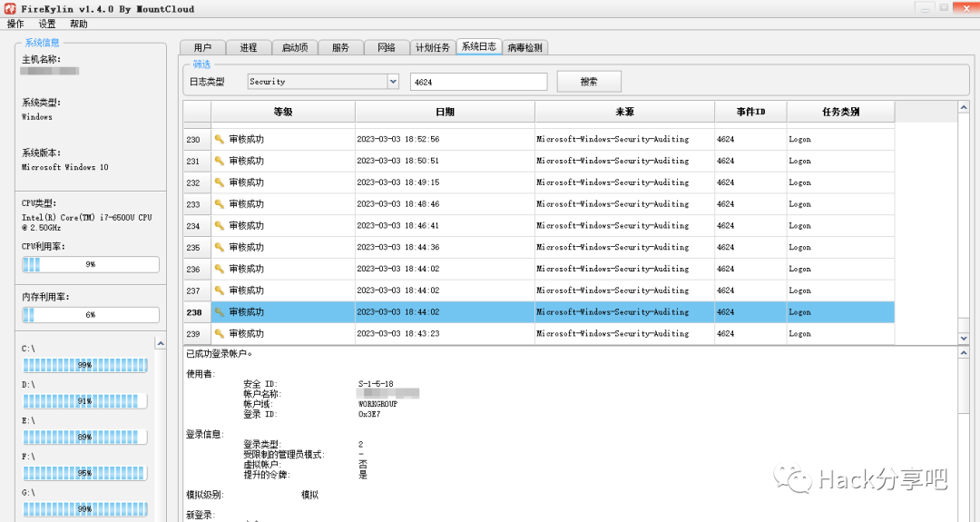Sort by the 事件ID column header
The image size is (980, 522).
pos(750,112)
